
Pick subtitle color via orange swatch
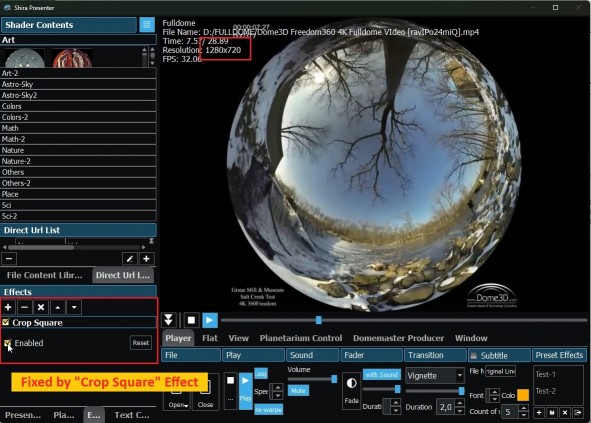tap(523, 395)
